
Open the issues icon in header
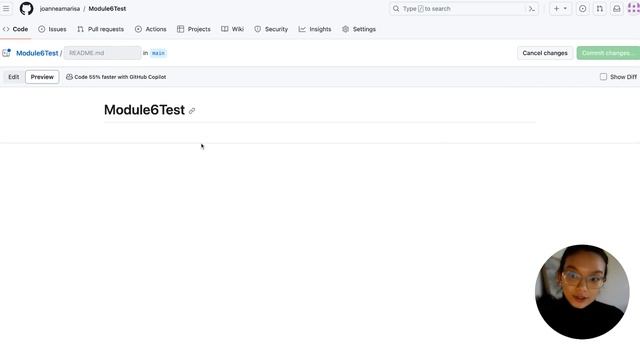582,9
